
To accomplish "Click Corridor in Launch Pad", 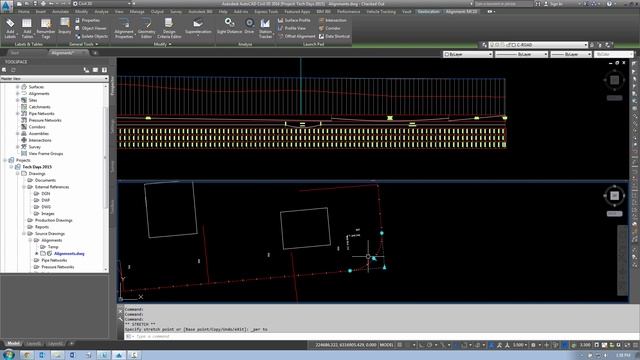I will pos(330,28).
